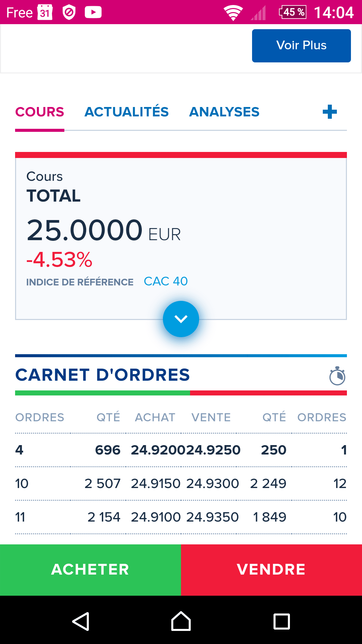Open the recent apps square icon
This screenshot has width=362, height=644.
pyautogui.click(x=282, y=622)
